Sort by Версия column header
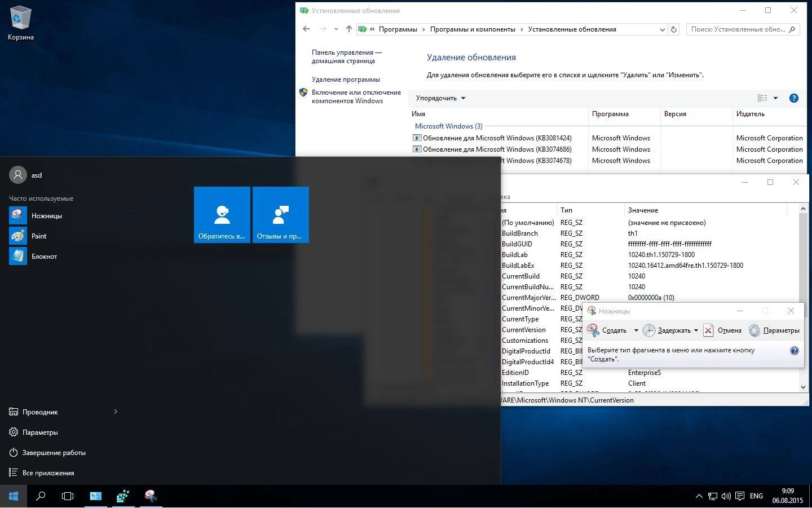The height and width of the screenshot is (508, 812). 696,114
